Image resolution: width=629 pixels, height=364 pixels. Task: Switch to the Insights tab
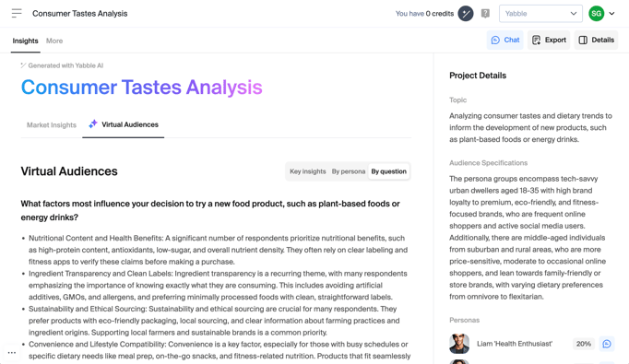pos(25,41)
